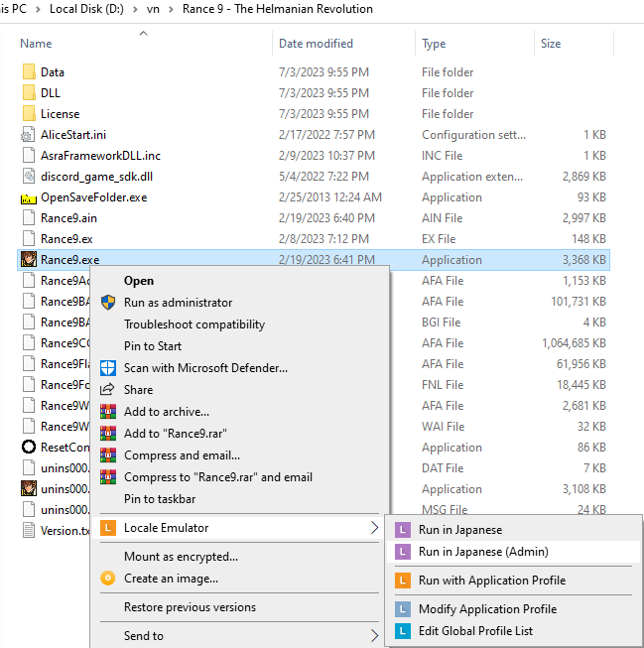Click orange L icon beside Run with Application Profile
The image size is (644, 648).
click(403, 581)
